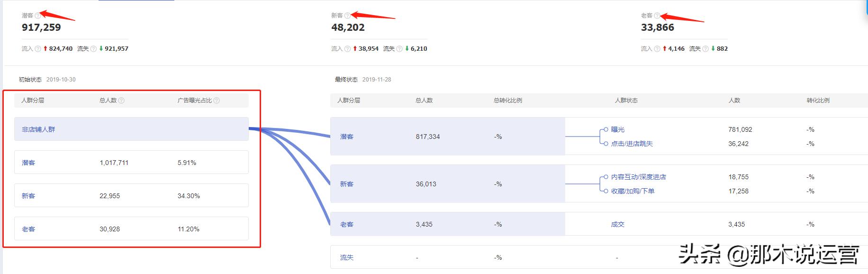Click inflow value 38,954
This screenshot has width=868, height=274.
point(369,49)
